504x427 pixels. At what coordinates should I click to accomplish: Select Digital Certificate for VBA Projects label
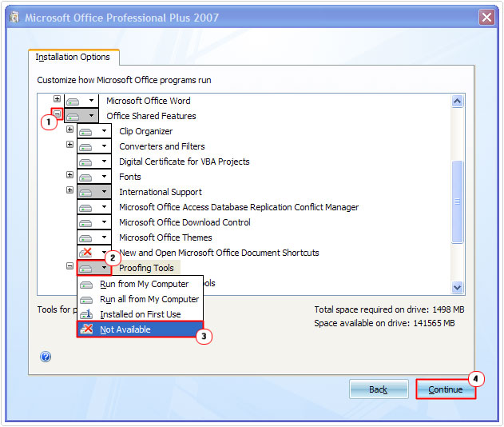[185, 162]
